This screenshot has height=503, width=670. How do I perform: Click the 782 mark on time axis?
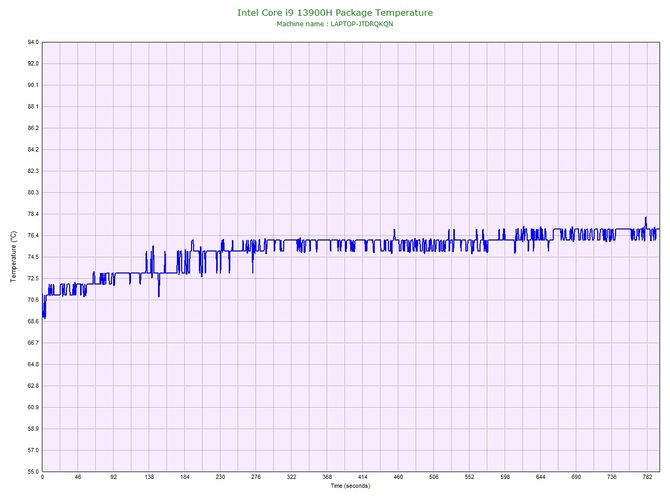pyautogui.click(x=648, y=478)
